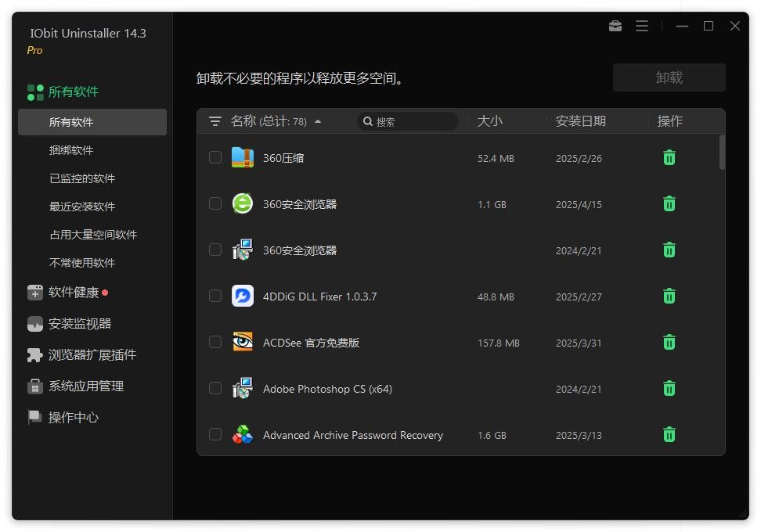Open 捆绑软件 in the sidebar
The height and width of the screenshot is (532, 761).
tap(71, 150)
